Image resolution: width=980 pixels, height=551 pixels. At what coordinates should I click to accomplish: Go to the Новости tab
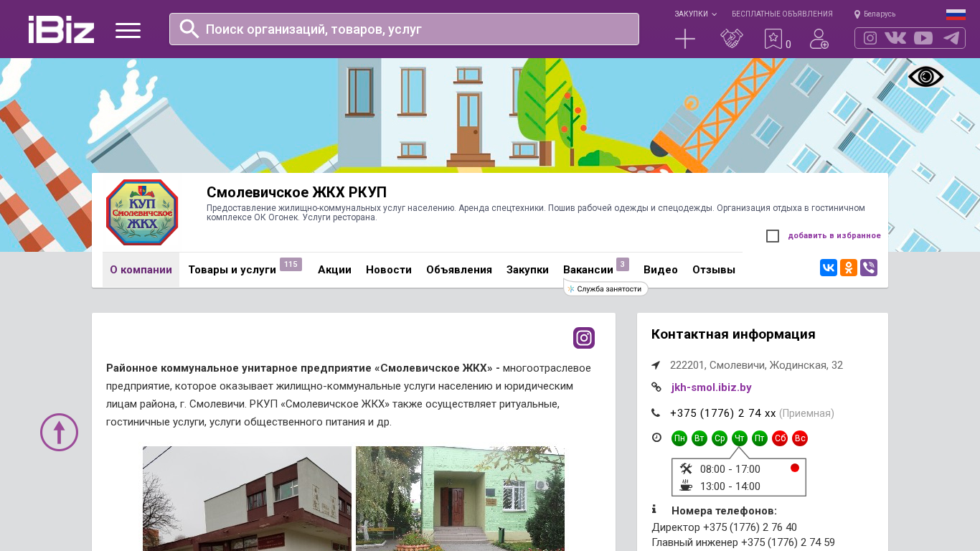[x=389, y=270]
